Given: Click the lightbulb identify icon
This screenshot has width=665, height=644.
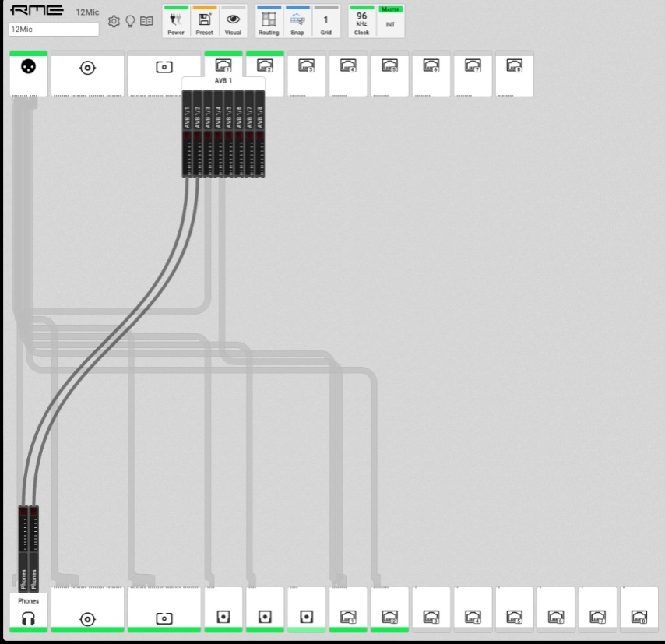Looking at the screenshot, I should pos(130,21).
